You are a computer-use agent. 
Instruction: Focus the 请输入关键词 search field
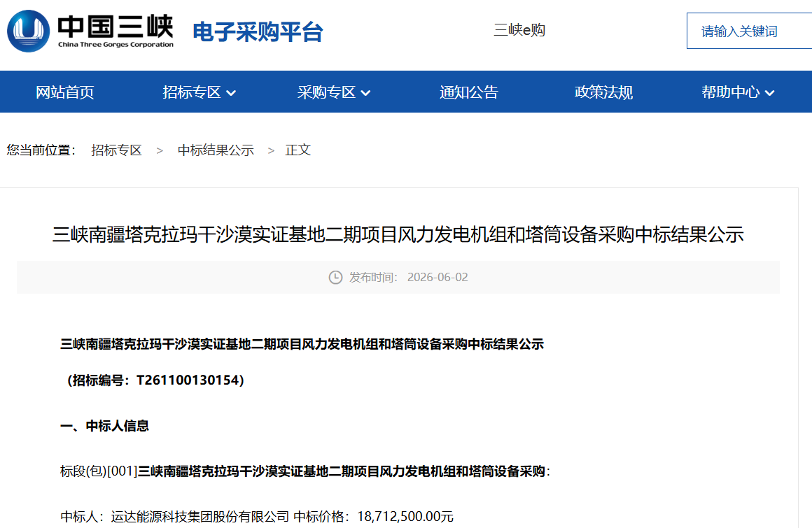[x=749, y=31]
